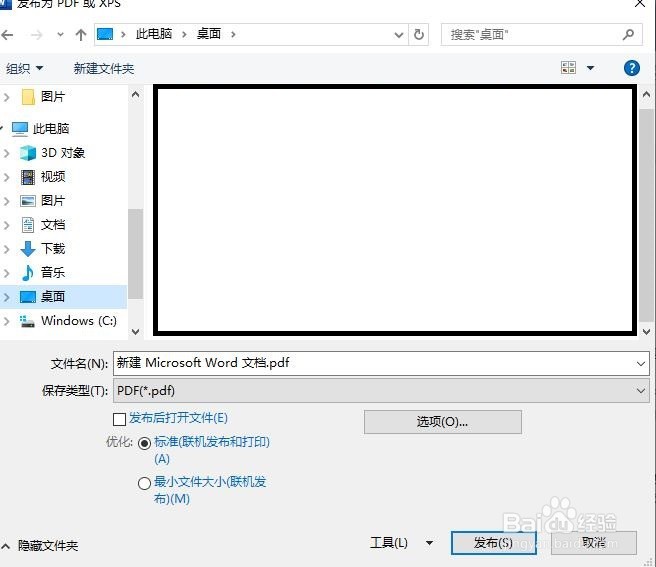Select the 3D 对象 folder
The height and width of the screenshot is (567, 656).
[x=53, y=153]
